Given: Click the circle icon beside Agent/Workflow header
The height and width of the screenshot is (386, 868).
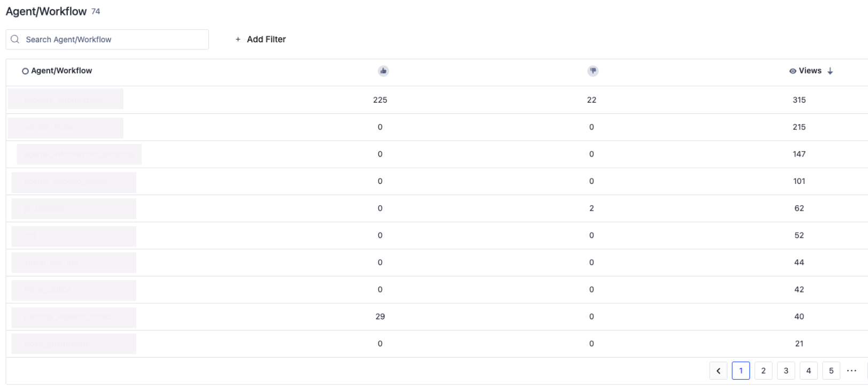Looking at the screenshot, I should point(25,71).
